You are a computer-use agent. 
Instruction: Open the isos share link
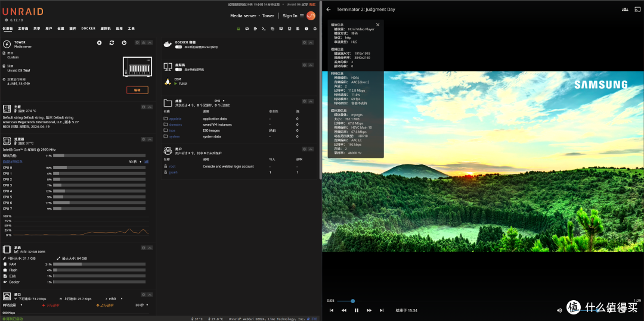click(172, 130)
